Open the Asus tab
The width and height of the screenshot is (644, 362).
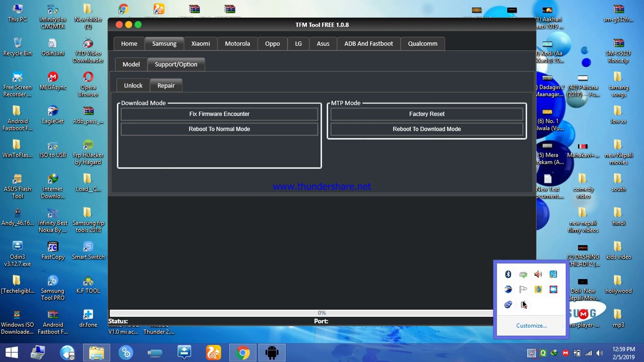pyautogui.click(x=323, y=44)
